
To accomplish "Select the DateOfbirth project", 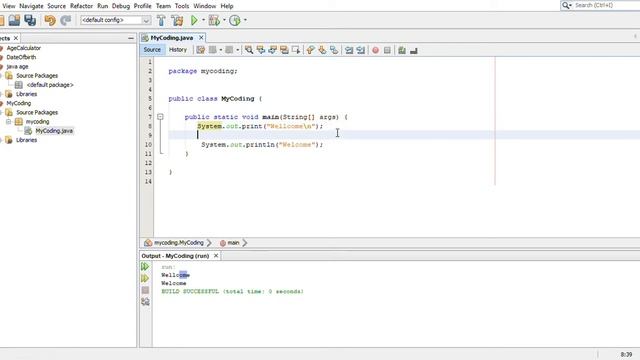I will 21,58.
